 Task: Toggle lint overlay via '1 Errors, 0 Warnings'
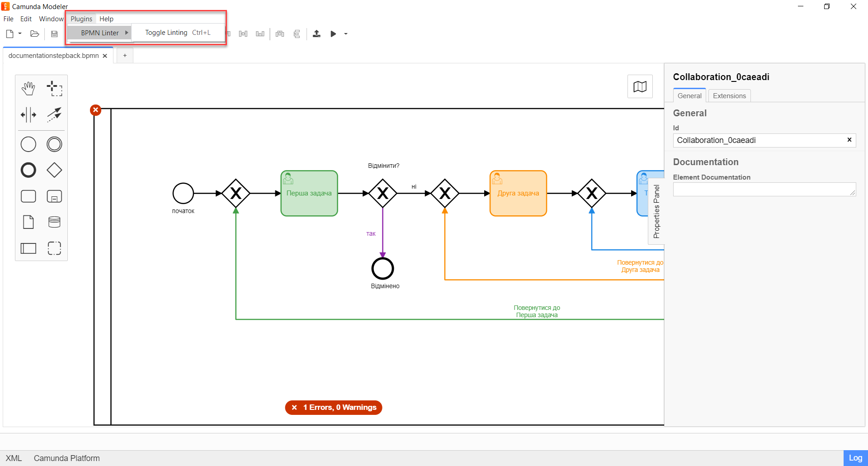coord(334,408)
